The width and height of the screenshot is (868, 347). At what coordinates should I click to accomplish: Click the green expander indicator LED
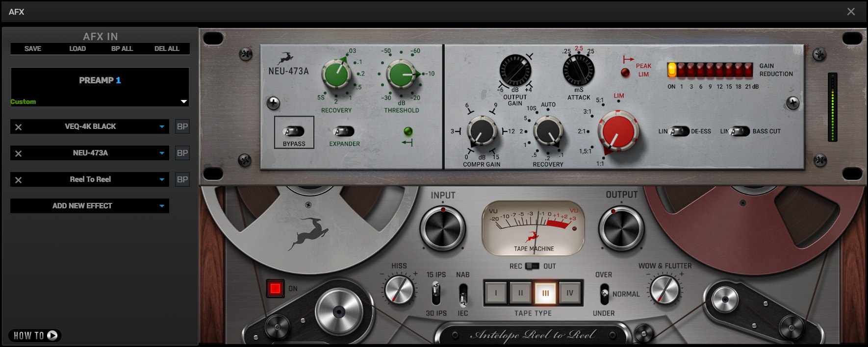[x=408, y=131]
